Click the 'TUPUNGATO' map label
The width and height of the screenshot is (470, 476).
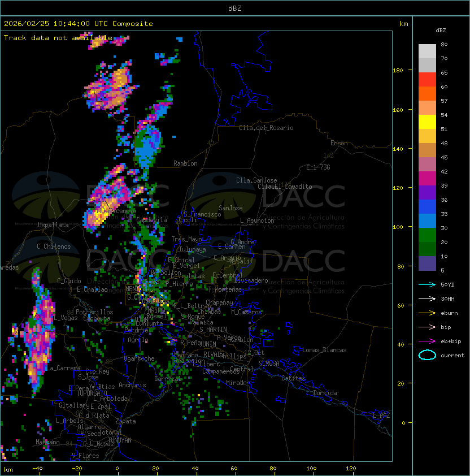tap(92, 393)
